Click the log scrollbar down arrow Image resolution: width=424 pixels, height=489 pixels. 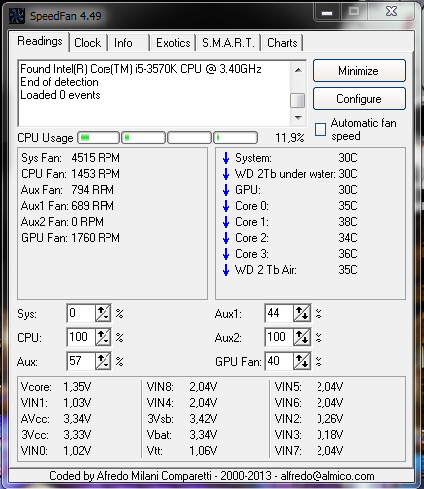pos(298,117)
